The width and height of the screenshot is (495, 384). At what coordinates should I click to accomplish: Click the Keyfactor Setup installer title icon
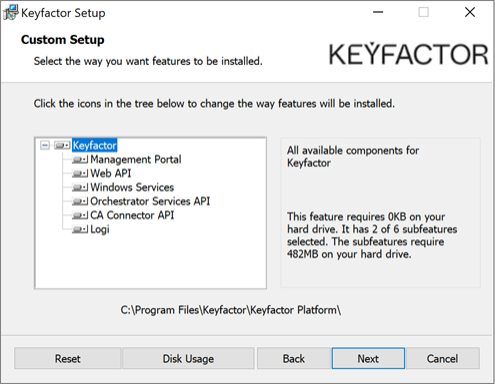pos(11,13)
